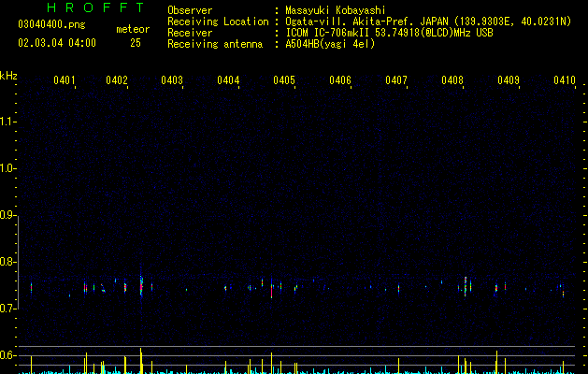Select the filename 03040400.png
The width and height of the screenshot is (588, 374).
[51, 24]
